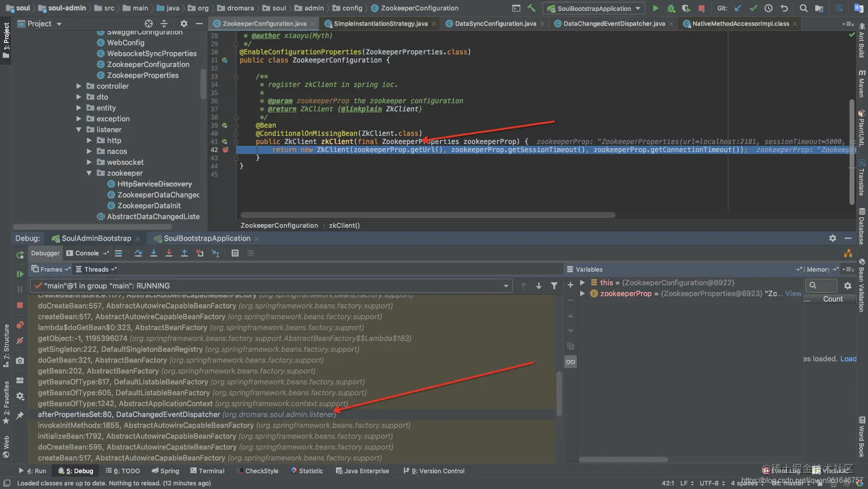Move to next frame down arrow
868x489 pixels.
[x=538, y=286]
